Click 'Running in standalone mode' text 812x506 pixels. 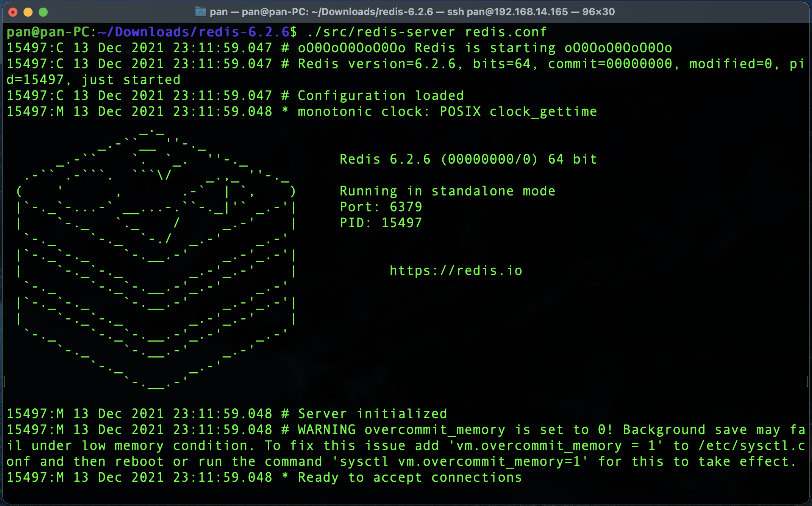coord(447,191)
